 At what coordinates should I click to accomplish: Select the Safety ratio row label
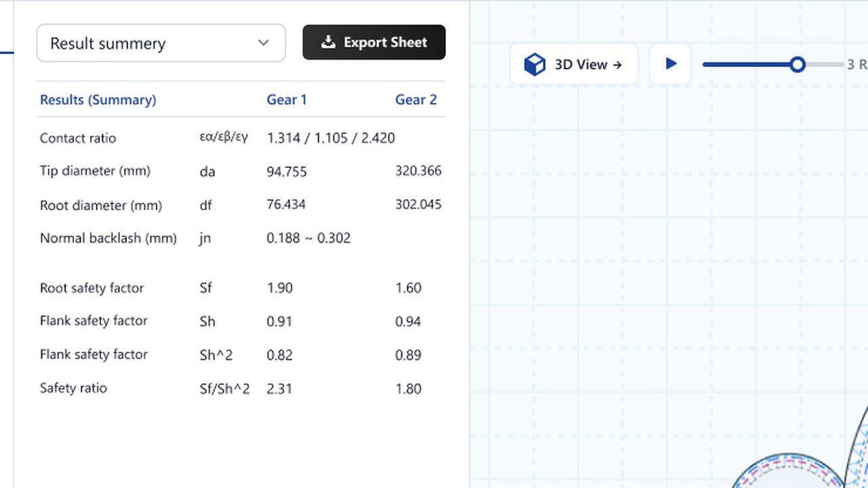coord(73,388)
